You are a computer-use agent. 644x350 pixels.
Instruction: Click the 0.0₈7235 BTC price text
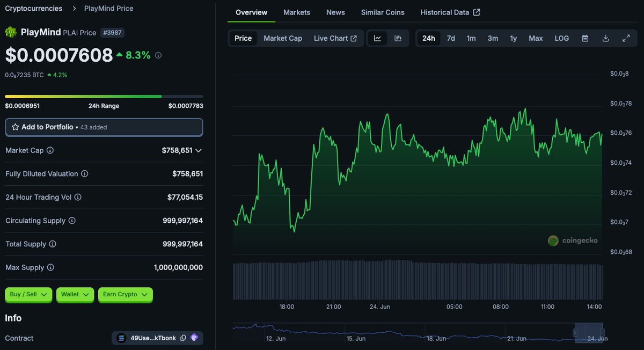25,75
